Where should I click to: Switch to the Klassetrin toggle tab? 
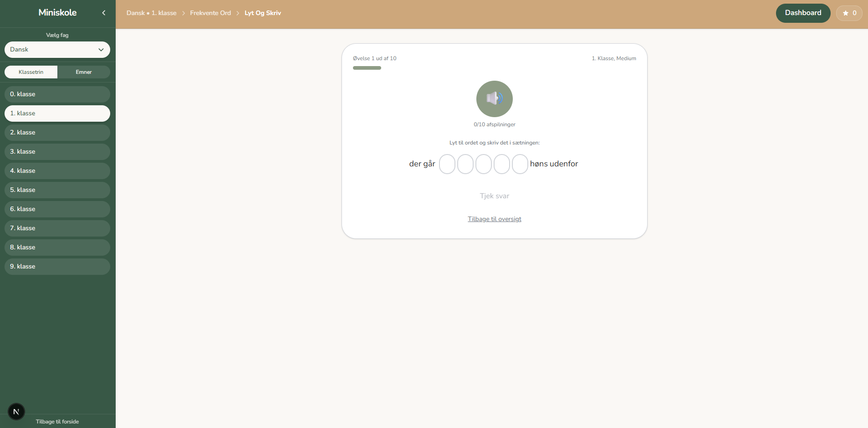click(31, 72)
